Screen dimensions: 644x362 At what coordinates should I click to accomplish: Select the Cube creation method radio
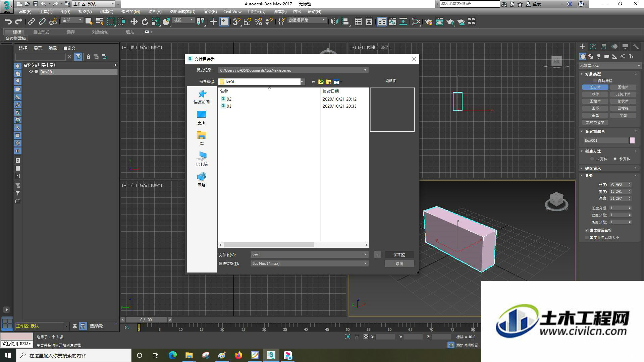[592, 159]
